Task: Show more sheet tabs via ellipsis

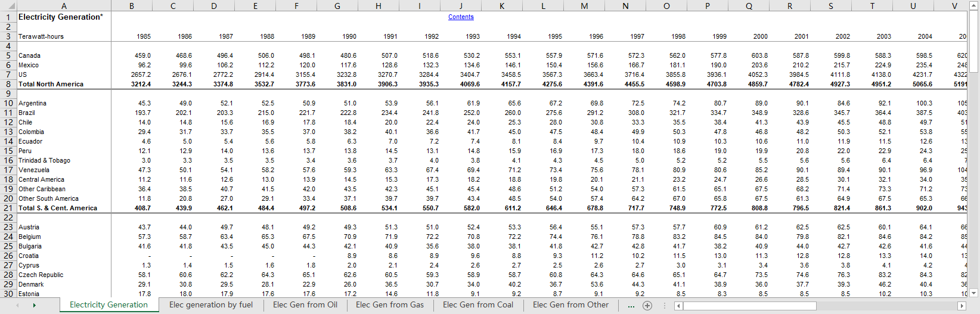Action: pyautogui.click(x=631, y=305)
